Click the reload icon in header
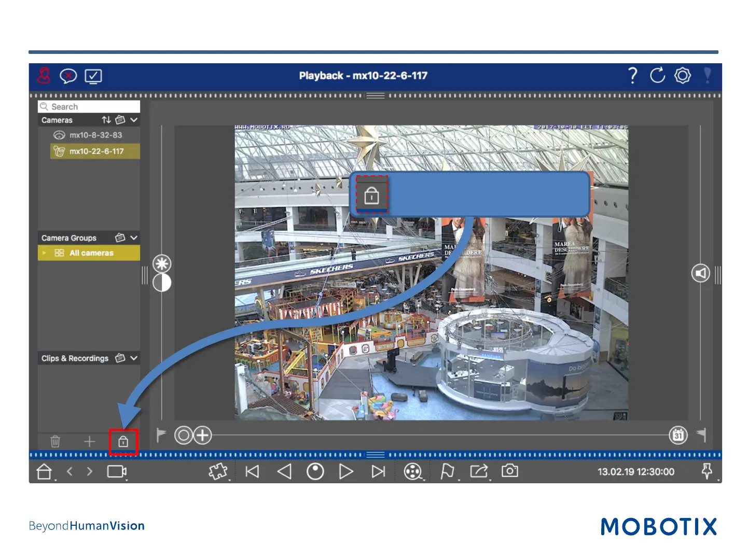The width and height of the screenshot is (747, 560). pos(657,76)
